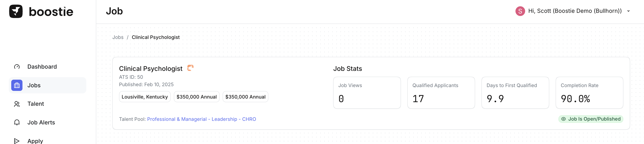The image size is (644, 144).
Task: Open Job Alerts from the sidebar
Action: coord(41,122)
